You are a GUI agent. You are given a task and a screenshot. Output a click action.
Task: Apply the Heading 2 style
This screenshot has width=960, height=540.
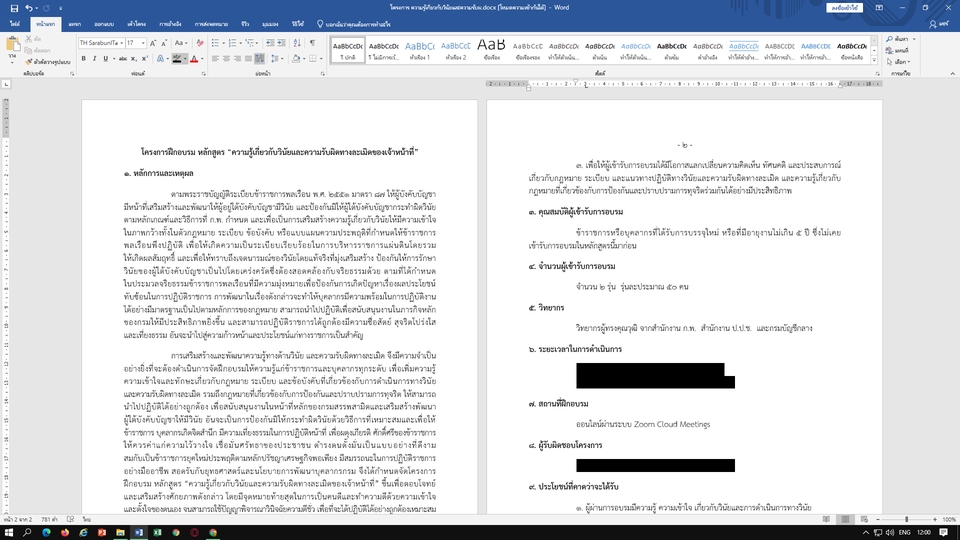456,50
